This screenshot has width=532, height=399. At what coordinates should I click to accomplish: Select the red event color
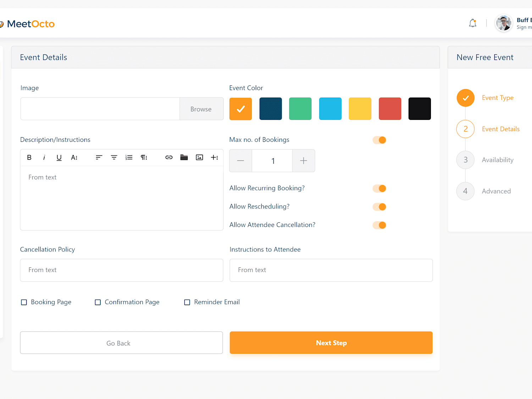point(390,109)
